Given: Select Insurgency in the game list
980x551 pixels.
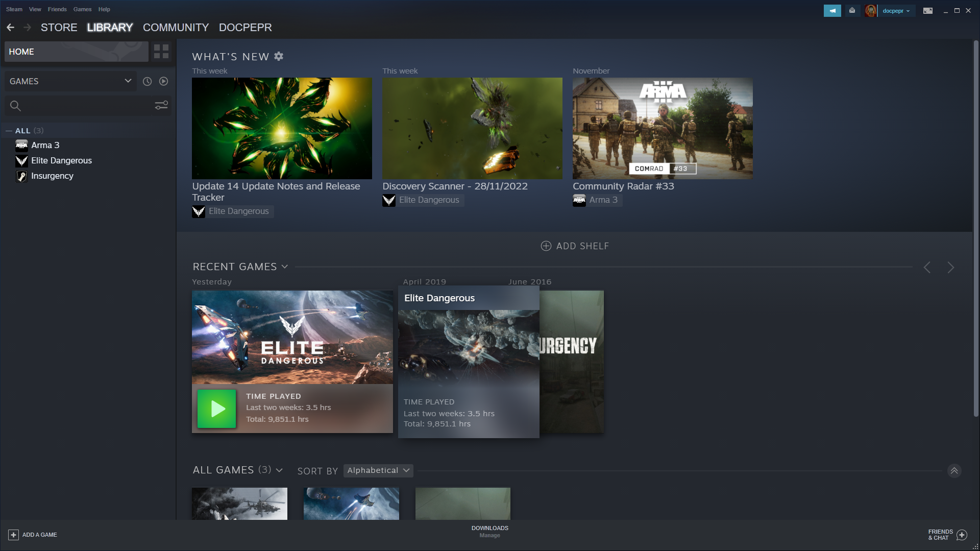Looking at the screenshot, I should [52, 176].
